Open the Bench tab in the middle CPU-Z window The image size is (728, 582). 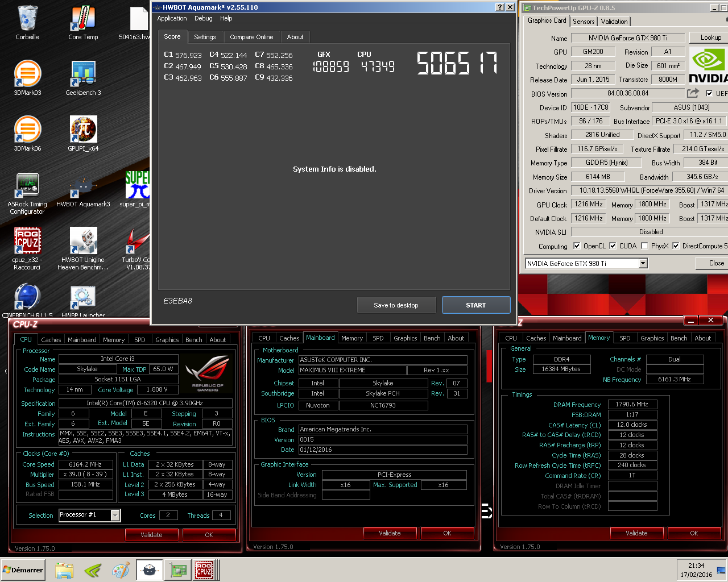[432, 338]
